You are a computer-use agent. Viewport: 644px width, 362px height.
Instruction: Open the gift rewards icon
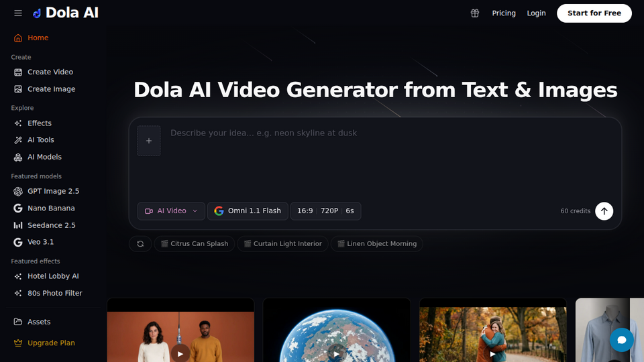pos(475,13)
